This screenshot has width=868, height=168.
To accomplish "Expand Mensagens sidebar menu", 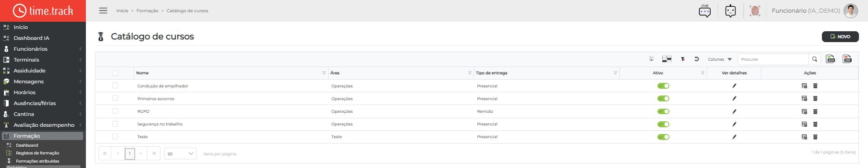I will coord(43,82).
